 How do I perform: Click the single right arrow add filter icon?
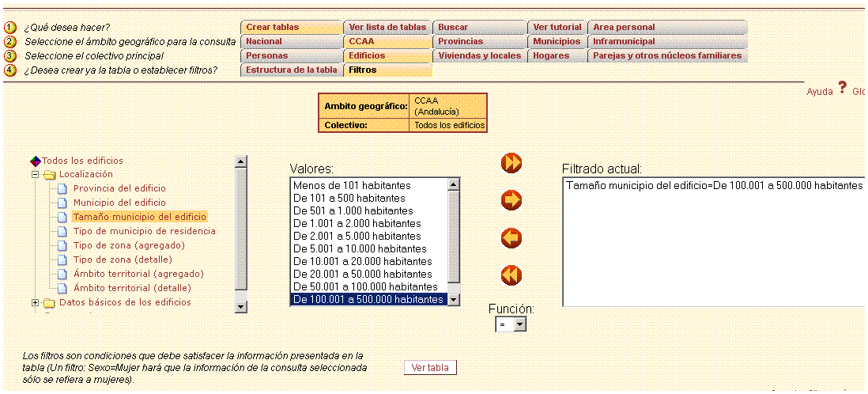tap(511, 200)
